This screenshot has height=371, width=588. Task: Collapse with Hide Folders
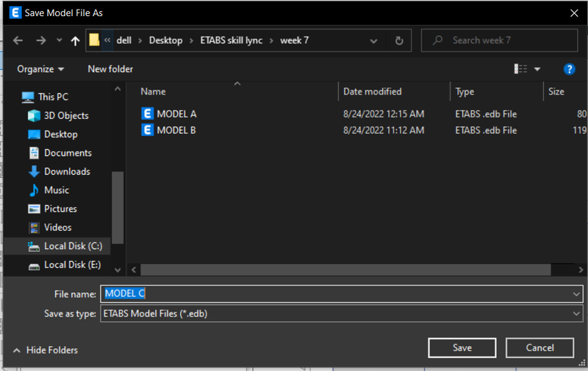46,350
